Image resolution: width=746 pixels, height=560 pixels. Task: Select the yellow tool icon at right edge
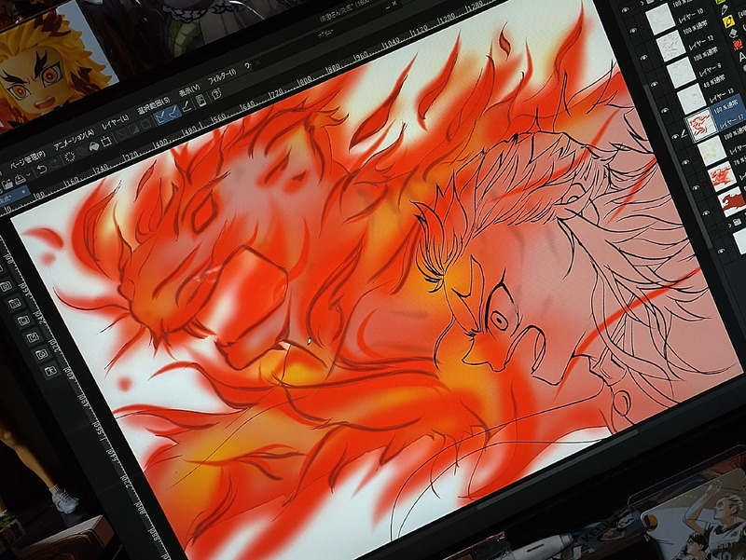pyautogui.click(x=729, y=21)
